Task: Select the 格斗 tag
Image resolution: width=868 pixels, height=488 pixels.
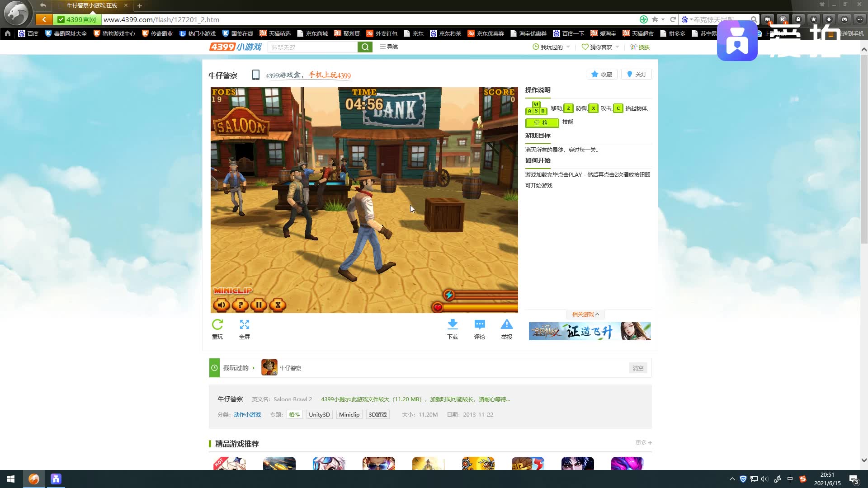Action: coord(294,415)
